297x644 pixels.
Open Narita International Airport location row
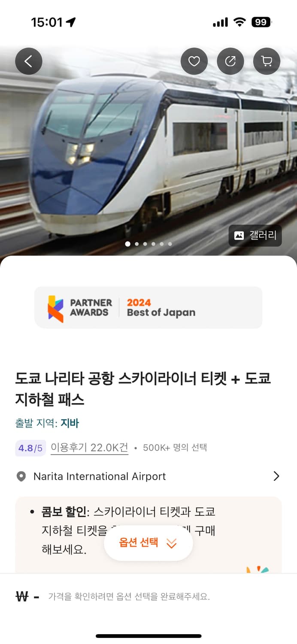click(x=148, y=477)
